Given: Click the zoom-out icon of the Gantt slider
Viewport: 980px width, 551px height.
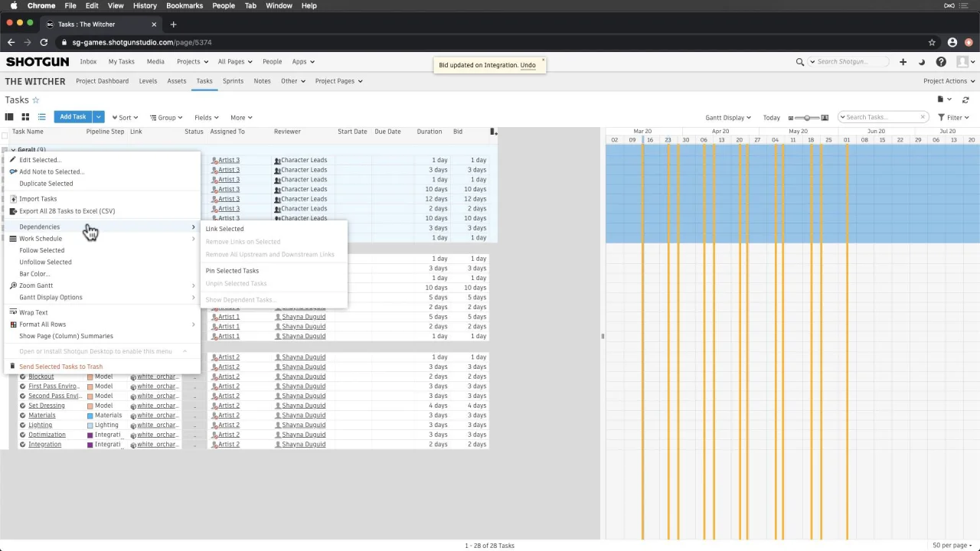Looking at the screenshot, I should pyautogui.click(x=791, y=118).
